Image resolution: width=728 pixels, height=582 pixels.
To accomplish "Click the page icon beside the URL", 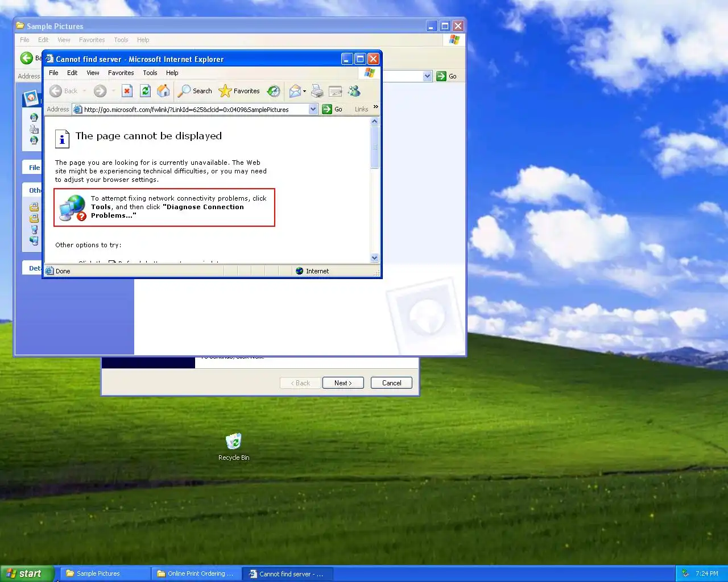I will 78,109.
